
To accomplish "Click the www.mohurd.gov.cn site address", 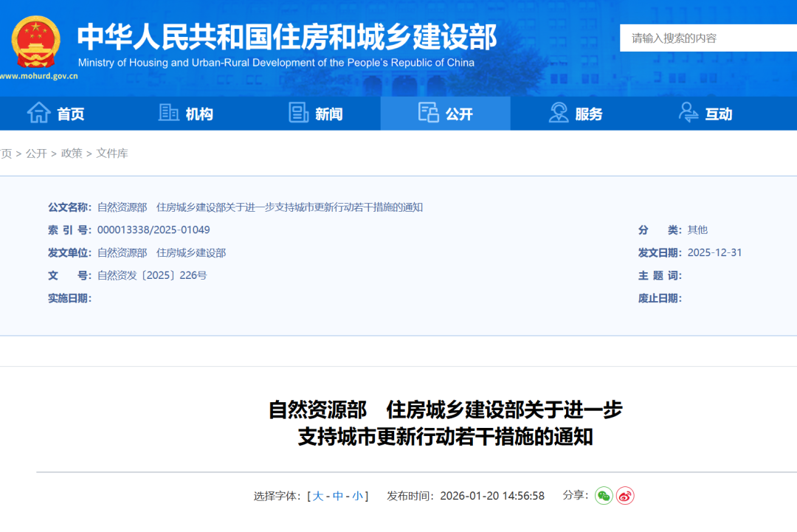I will click(39, 76).
